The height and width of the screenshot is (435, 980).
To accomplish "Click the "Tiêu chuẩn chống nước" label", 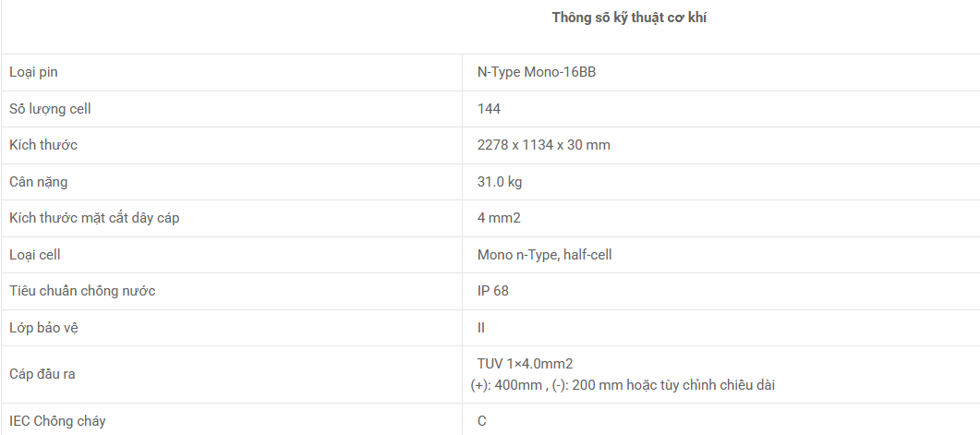I will [x=82, y=291].
